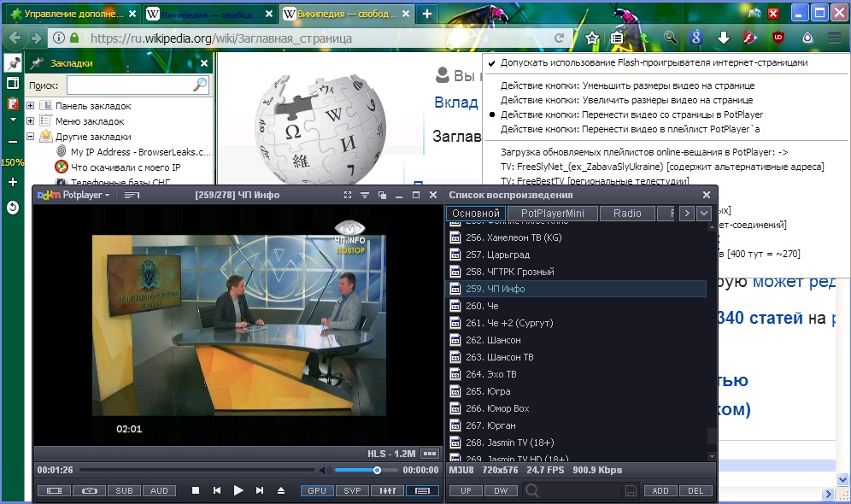Click the red clipboard icon in left strip
This screenshot has width=851, height=504.
13,103
